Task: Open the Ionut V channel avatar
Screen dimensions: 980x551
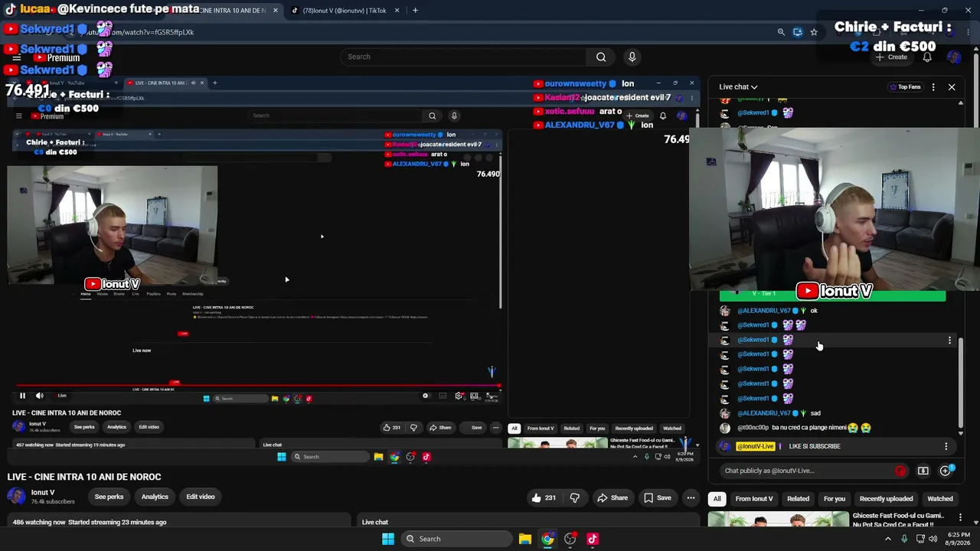Action: 16,497
